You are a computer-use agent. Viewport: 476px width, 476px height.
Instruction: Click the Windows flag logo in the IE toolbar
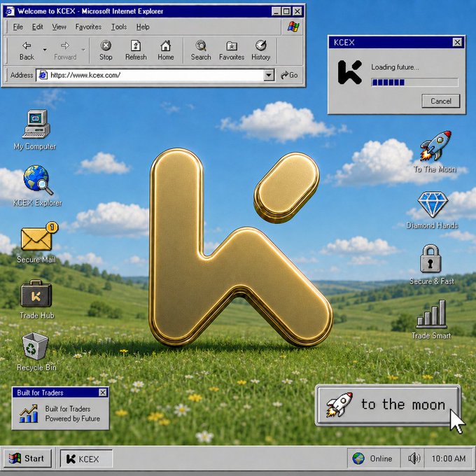click(x=293, y=27)
